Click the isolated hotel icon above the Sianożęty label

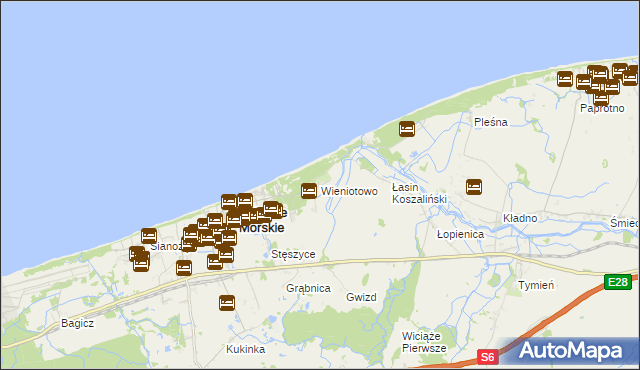point(149,236)
